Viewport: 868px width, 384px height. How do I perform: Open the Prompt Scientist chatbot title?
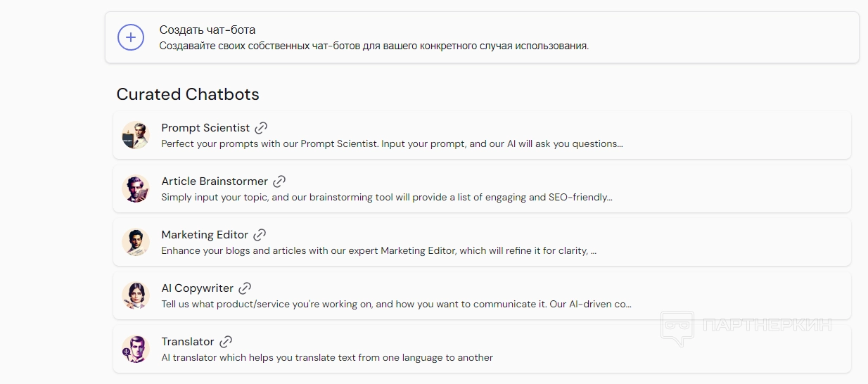click(x=205, y=128)
